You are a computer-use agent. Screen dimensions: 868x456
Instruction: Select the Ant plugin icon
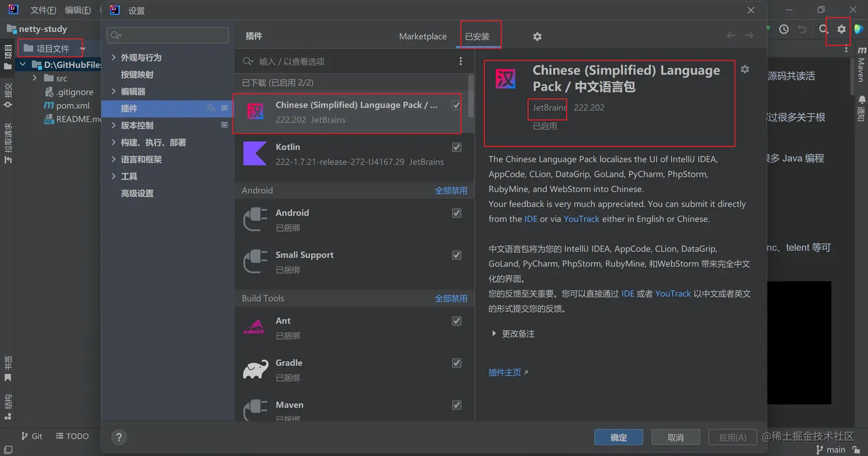pyautogui.click(x=255, y=327)
